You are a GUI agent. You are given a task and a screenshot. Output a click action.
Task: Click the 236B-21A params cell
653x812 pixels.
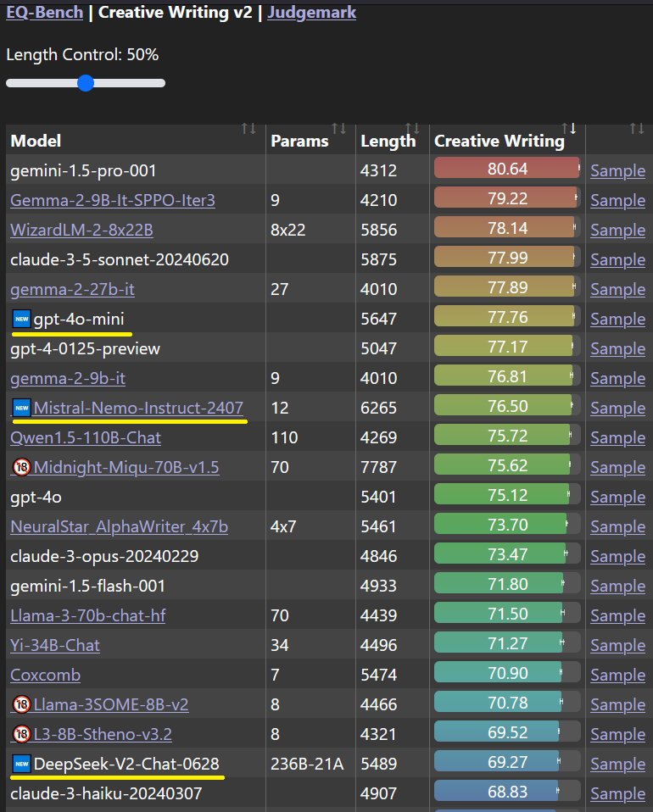click(307, 764)
